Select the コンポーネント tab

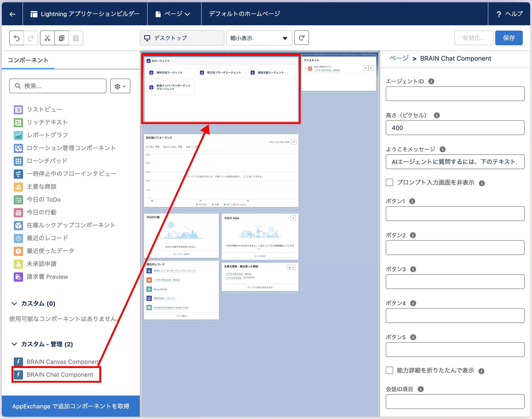[x=28, y=60]
